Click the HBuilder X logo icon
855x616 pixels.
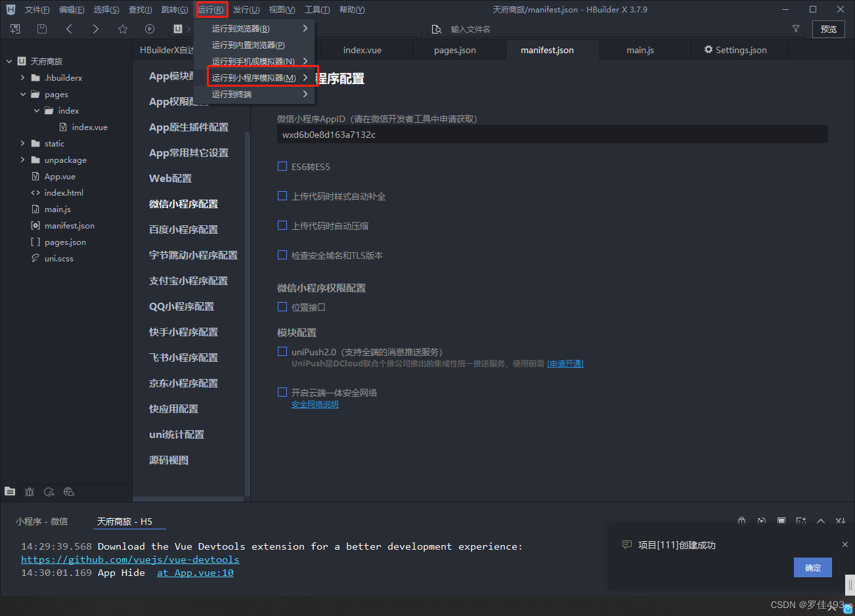tap(11, 9)
